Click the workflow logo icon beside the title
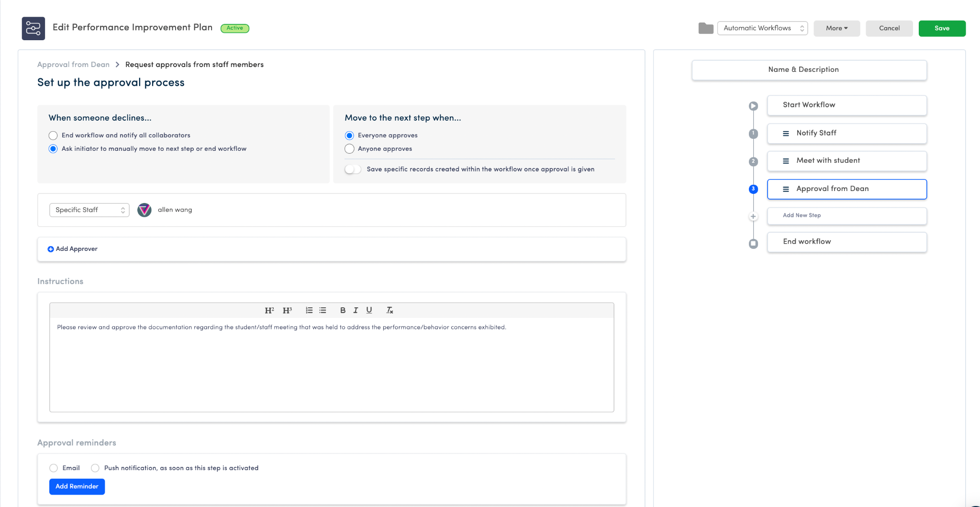The width and height of the screenshot is (980, 507). [33, 28]
